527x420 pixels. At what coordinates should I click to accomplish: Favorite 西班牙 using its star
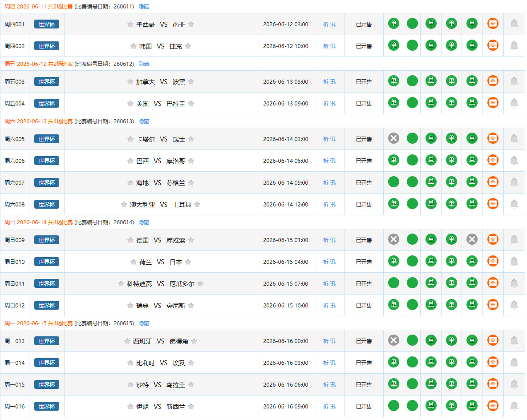coord(127,341)
